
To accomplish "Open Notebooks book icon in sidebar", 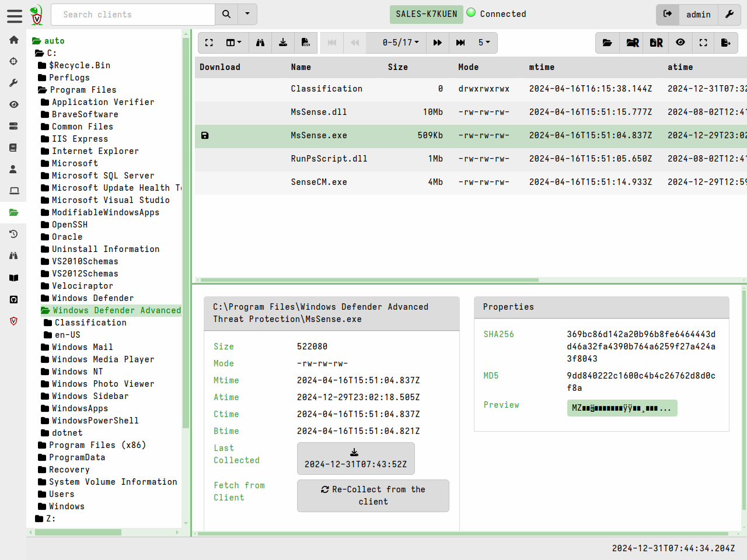I will [13, 148].
